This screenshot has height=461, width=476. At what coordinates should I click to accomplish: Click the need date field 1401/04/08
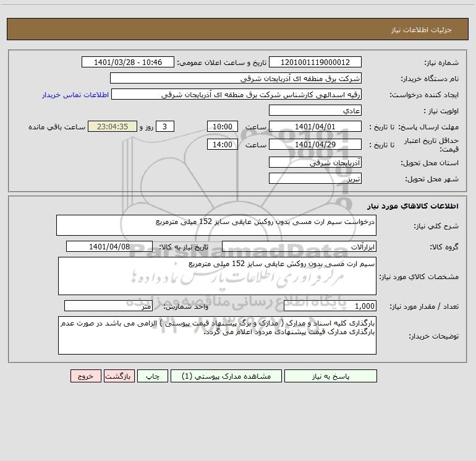109,246
